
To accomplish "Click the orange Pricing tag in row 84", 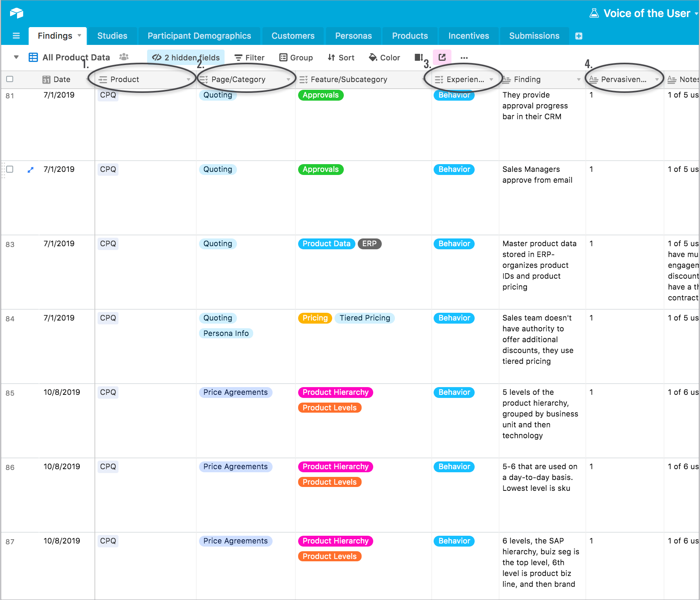I will pos(315,318).
